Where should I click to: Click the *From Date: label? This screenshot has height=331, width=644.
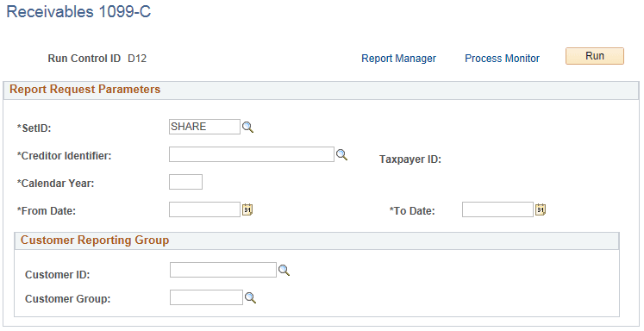[47, 211]
